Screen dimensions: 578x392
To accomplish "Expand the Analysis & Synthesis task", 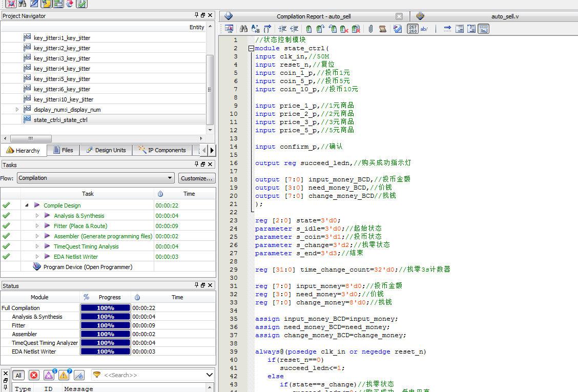I will (x=37, y=216).
